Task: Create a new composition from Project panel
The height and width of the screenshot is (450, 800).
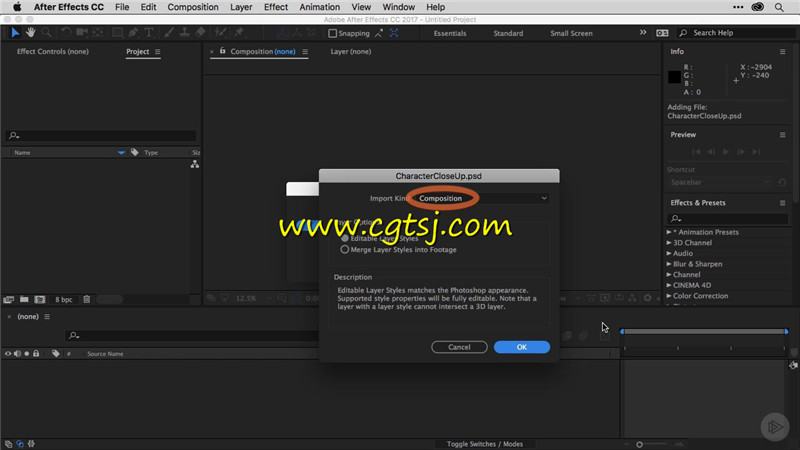Action: (x=40, y=299)
